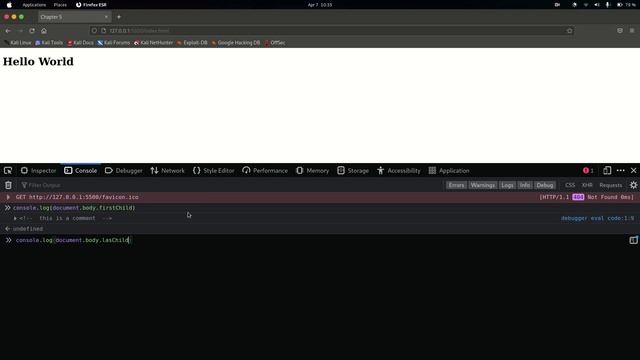Go to the Firefox home page

tap(44, 31)
